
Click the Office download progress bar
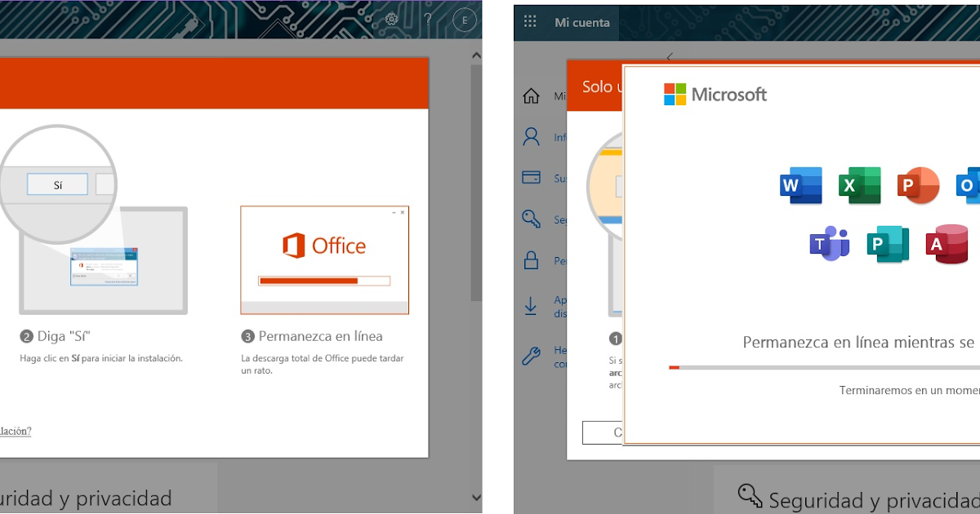pos(324,281)
